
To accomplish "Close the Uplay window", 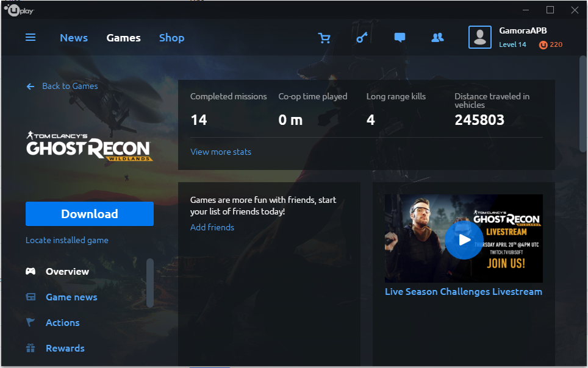I will click(x=575, y=10).
